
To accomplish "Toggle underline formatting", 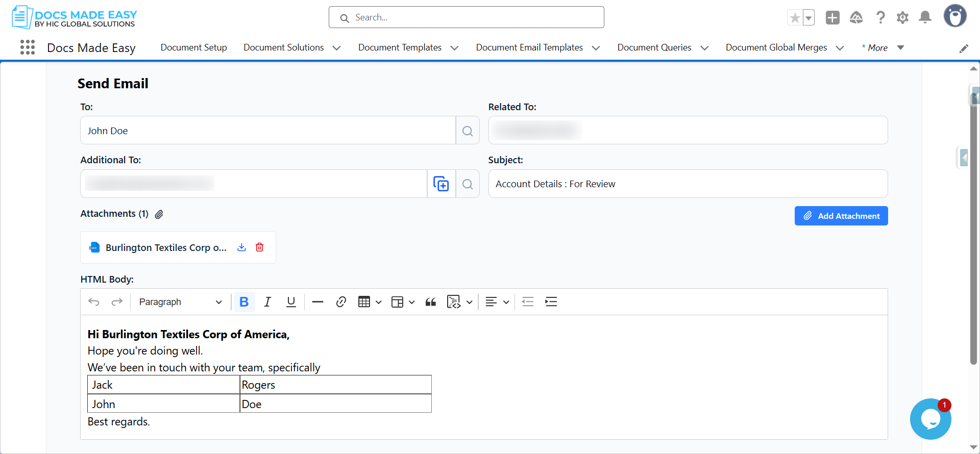I will 291,302.
